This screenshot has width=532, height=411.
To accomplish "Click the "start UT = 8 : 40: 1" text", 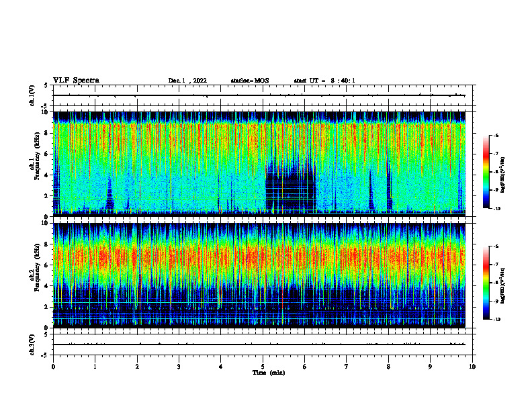I will pyautogui.click(x=324, y=81).
